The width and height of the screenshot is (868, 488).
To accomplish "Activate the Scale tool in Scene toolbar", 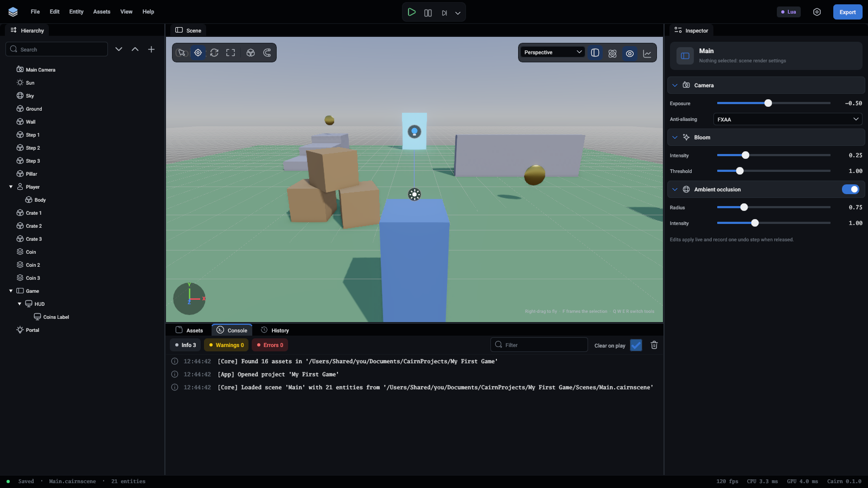I will (231, 53).
